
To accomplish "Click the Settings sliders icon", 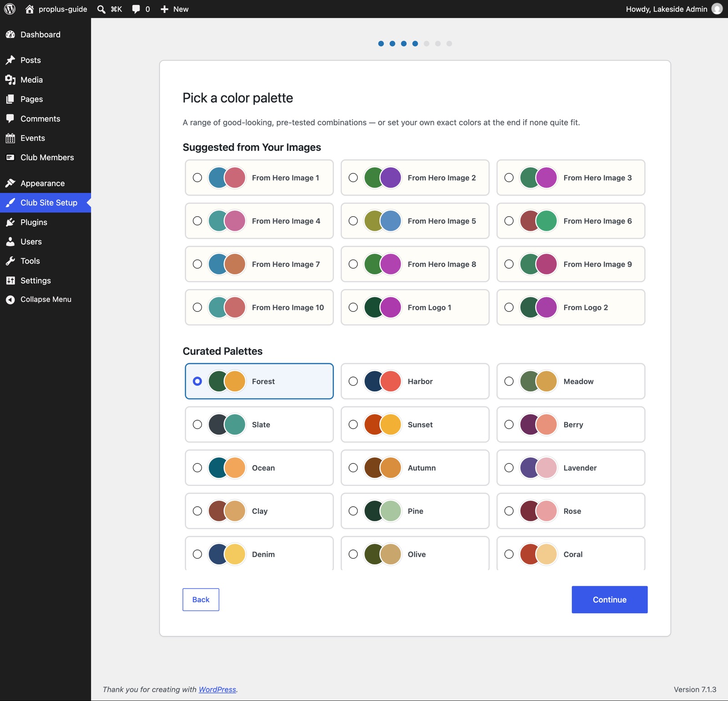I will [x=10, y=280].
